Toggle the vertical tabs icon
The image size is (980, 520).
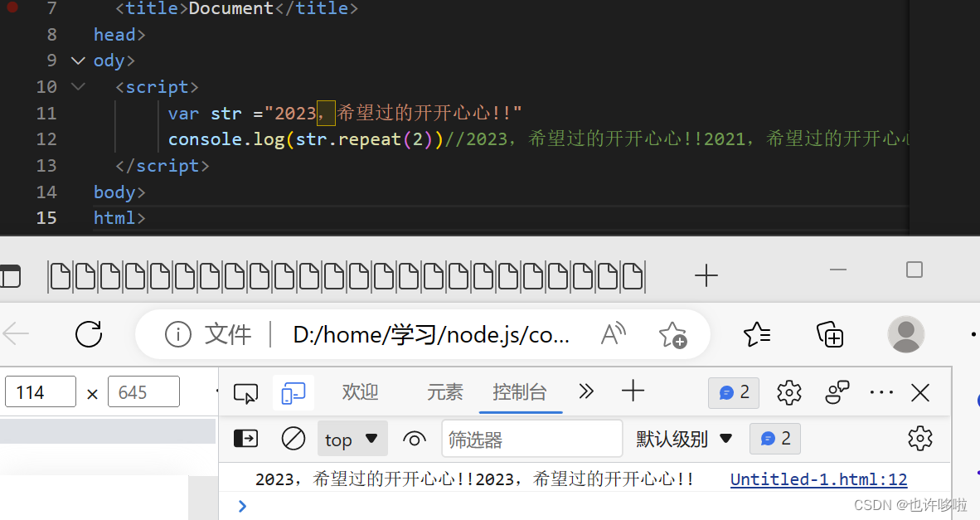tap(10, 276)
